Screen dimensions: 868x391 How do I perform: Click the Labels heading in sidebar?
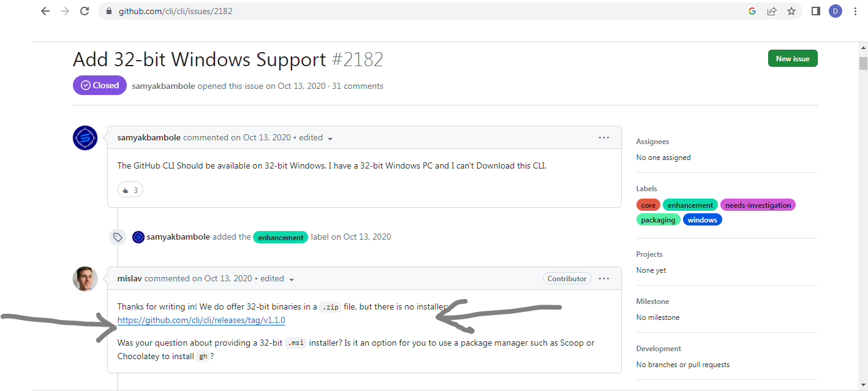(647, 189)
